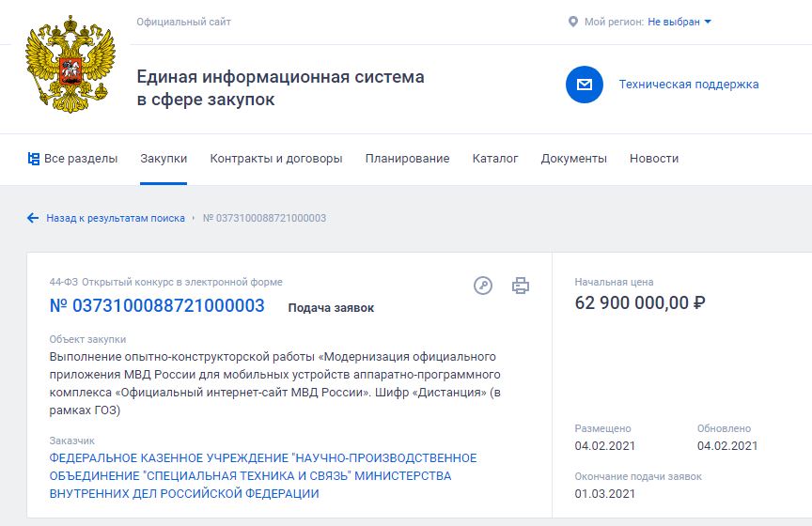812x526 pixels.
Task: Click the All sections menu icon
Action: click(x=34, y=158)
